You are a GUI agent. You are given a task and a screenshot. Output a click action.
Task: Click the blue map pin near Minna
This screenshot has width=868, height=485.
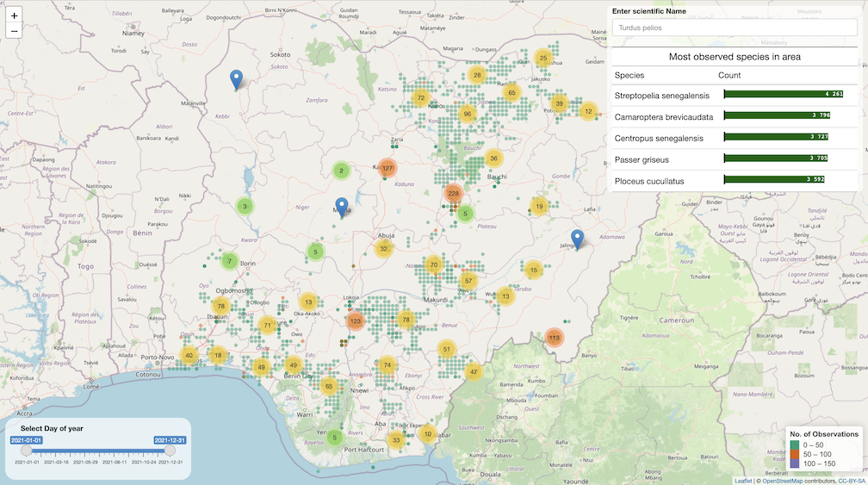tap(342, 207)
